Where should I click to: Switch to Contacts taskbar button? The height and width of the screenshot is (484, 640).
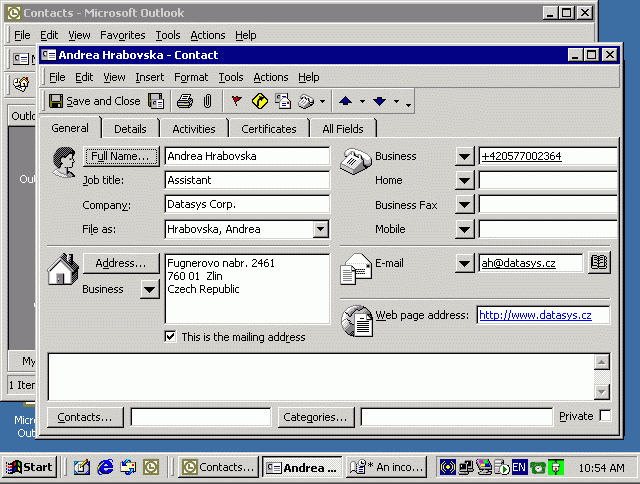tap(219, 467)
